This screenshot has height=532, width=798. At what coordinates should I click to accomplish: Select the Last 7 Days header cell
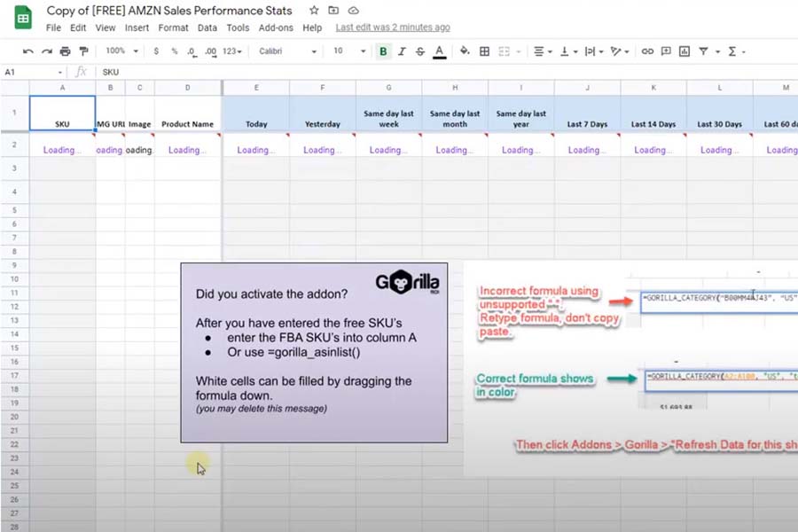pyautogui.click(x=587, y=113)
